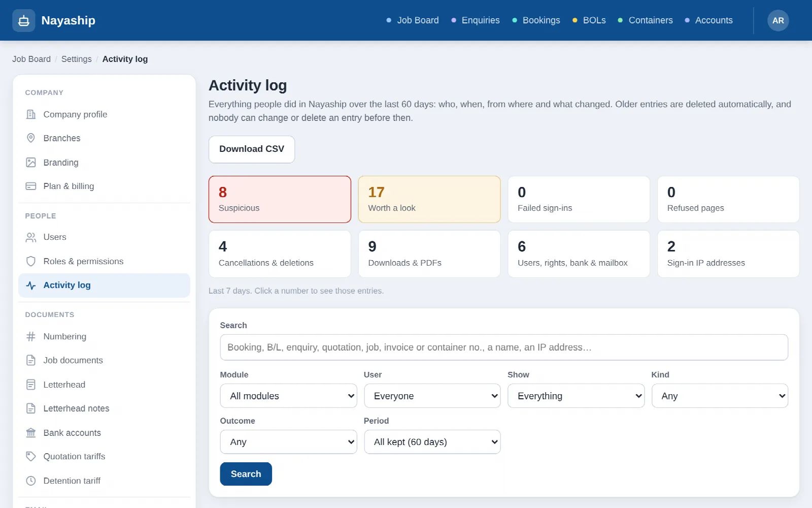Click the Job Board breadcrumb link

(x=31, y=59)
